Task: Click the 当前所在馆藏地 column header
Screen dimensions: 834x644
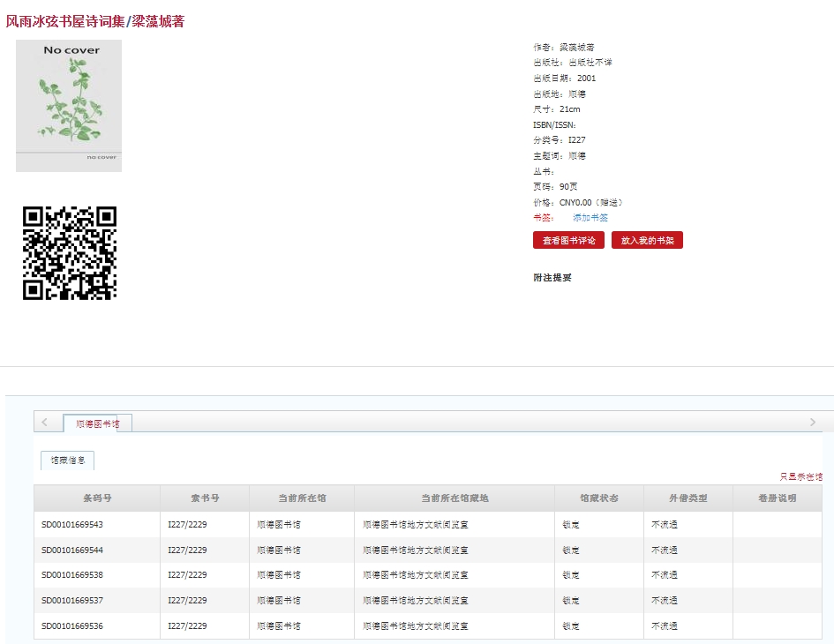Action: pyautogui.click(x=455, y=498)
